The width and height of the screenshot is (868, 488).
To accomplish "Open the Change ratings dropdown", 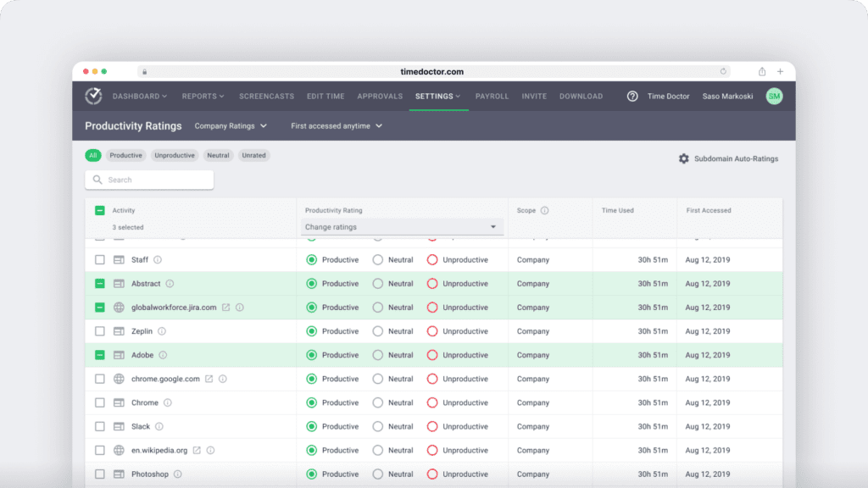I will (x=402, y=226).
